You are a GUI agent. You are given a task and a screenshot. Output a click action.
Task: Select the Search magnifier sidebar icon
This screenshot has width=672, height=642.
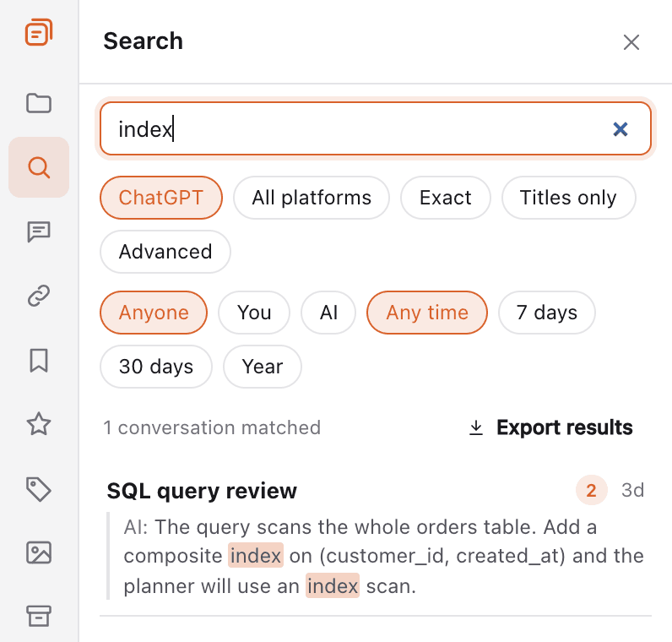tap(39, 167)
